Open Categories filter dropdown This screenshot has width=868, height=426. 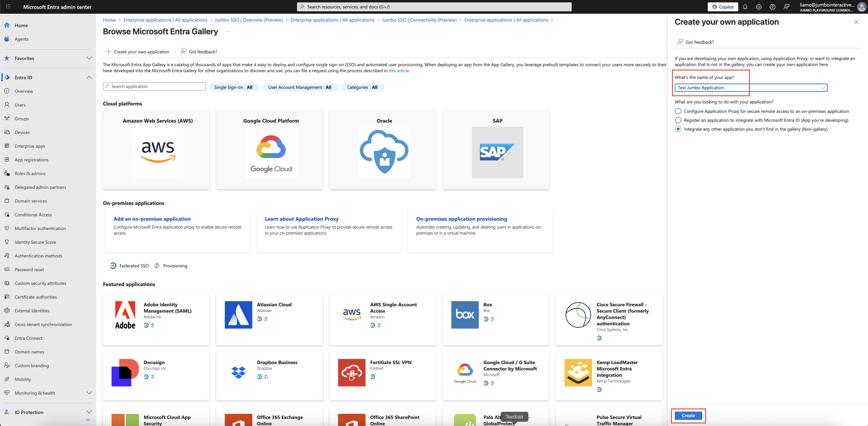click(362, 87)
